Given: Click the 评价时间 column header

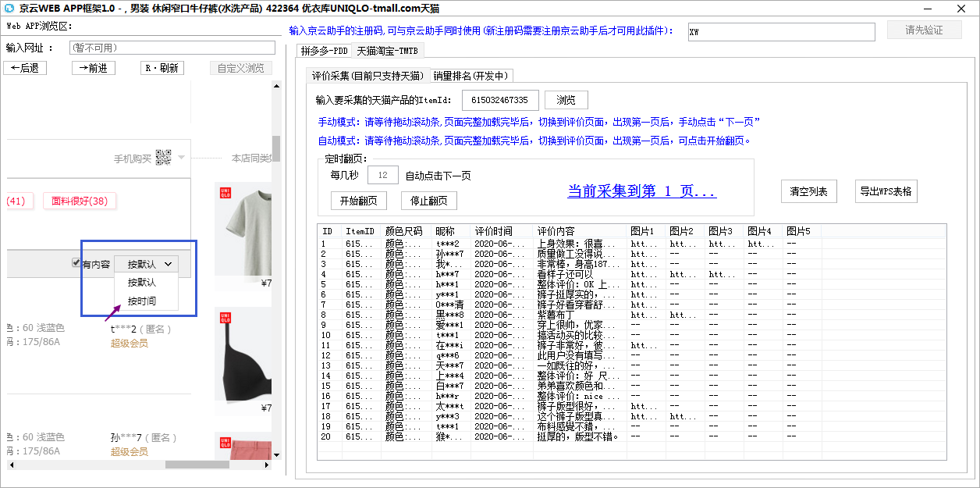Looking at the screenshot, I should (x=503, y=232).
